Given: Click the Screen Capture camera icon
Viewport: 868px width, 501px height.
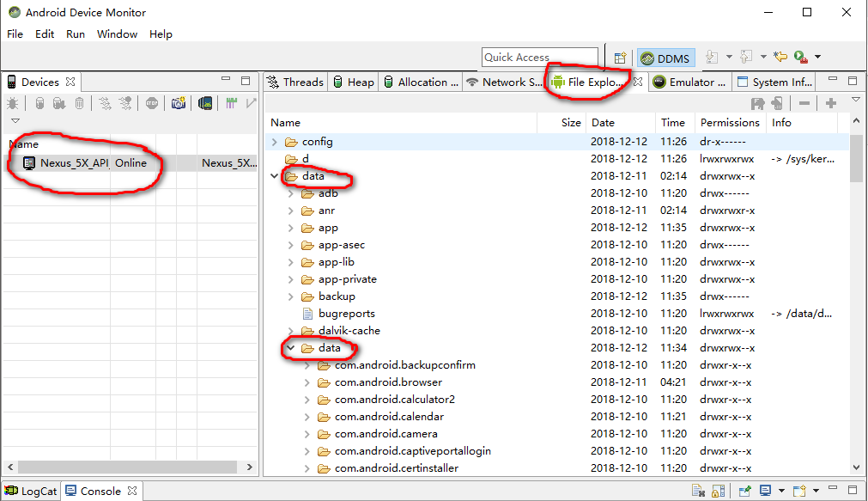Looking at the screenshot, I should [x=179, y=103].
